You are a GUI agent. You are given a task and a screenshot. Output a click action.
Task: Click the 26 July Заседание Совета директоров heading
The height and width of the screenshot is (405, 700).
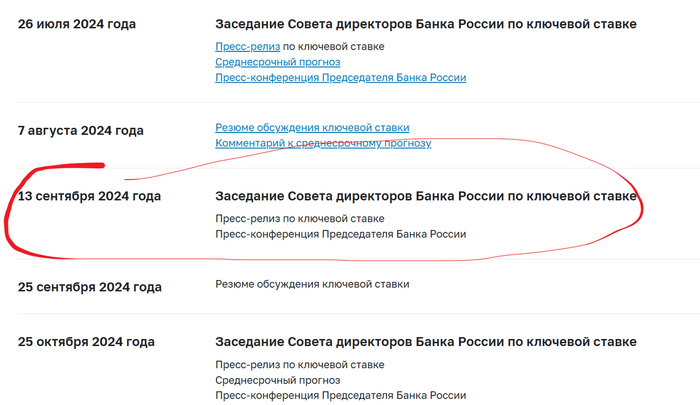(x=426, y=24)
